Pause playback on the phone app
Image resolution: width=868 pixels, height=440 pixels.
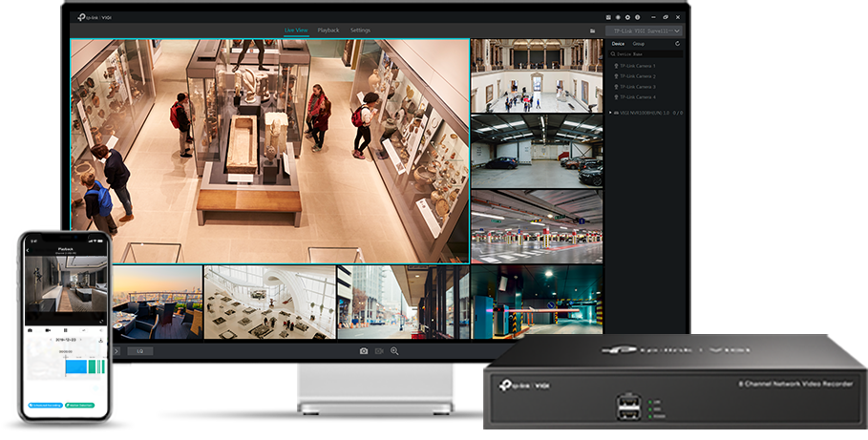[66, 329]
